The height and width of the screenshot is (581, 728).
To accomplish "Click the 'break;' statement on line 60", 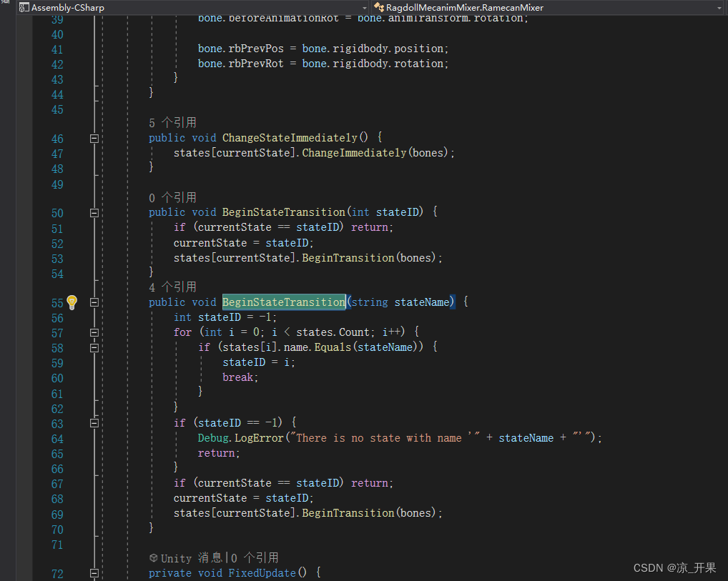I will [240, 377].
